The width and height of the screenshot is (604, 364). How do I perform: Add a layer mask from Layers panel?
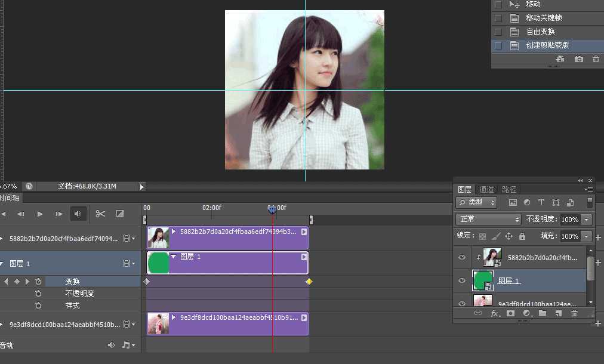(x=511, y=313)
